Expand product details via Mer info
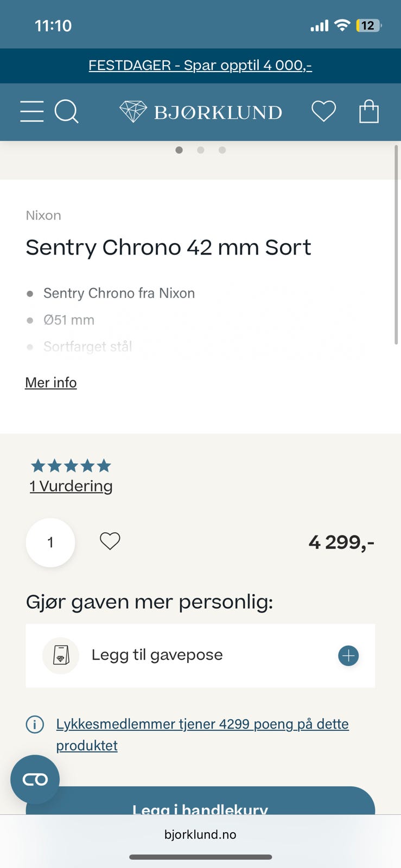The height and width of the screenshot is (868, 401). pos(51,382)
